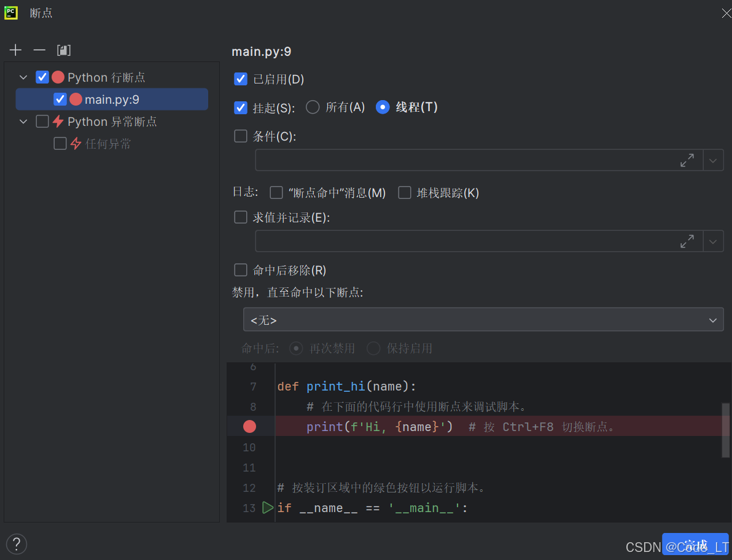
Task: Open the evaluate and log history dropdown arrow
Action: 713,241
